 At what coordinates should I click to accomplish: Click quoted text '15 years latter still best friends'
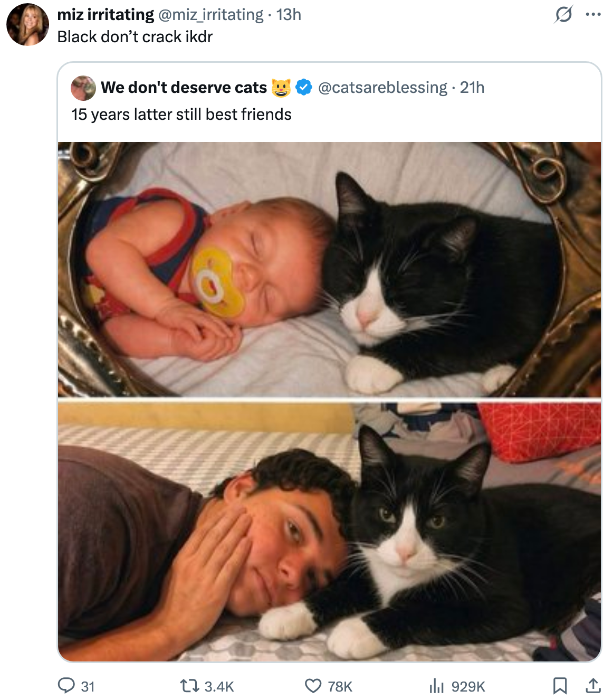pyautogui.click(x=181, y=114)
